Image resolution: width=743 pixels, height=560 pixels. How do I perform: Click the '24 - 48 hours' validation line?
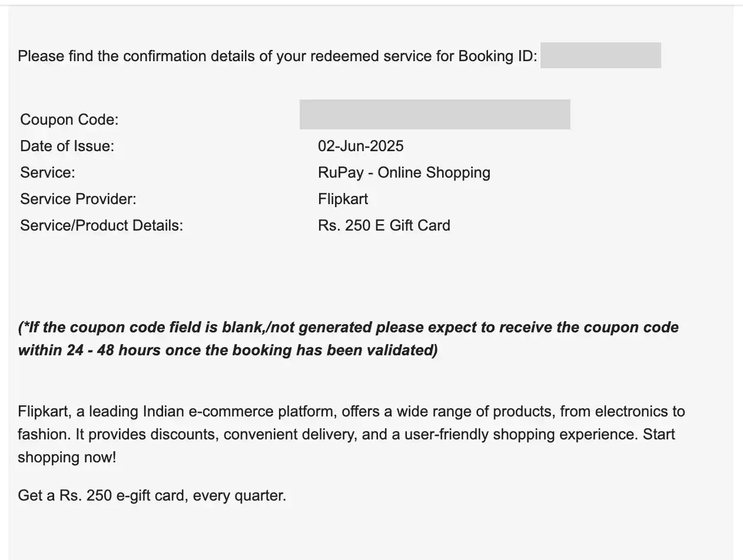click(x=228, y=351)
